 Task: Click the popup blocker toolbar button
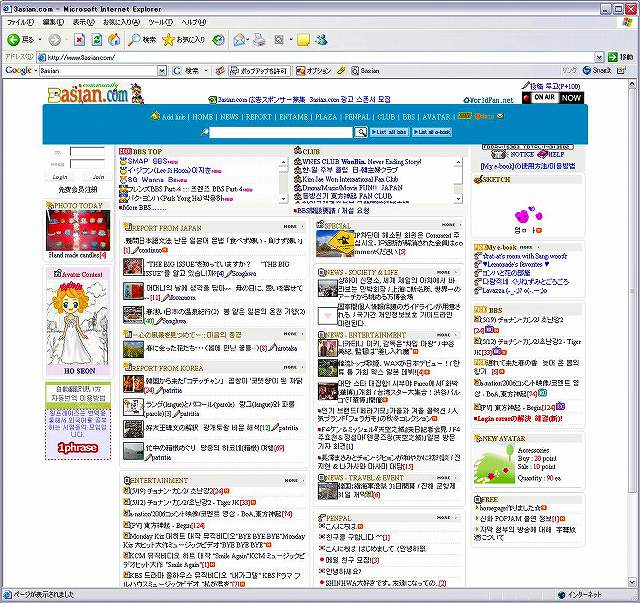(x=259, y=71)
